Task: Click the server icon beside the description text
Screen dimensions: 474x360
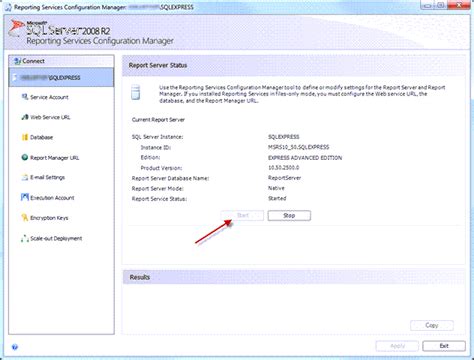Action: coord(135,92)
